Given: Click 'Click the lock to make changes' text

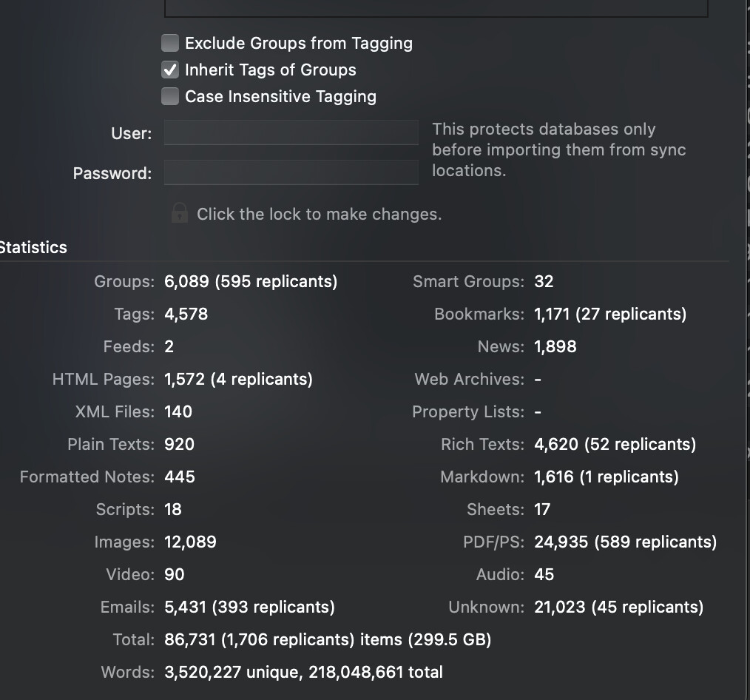Looking at the screenshot, I should click(x=319, y=214).
